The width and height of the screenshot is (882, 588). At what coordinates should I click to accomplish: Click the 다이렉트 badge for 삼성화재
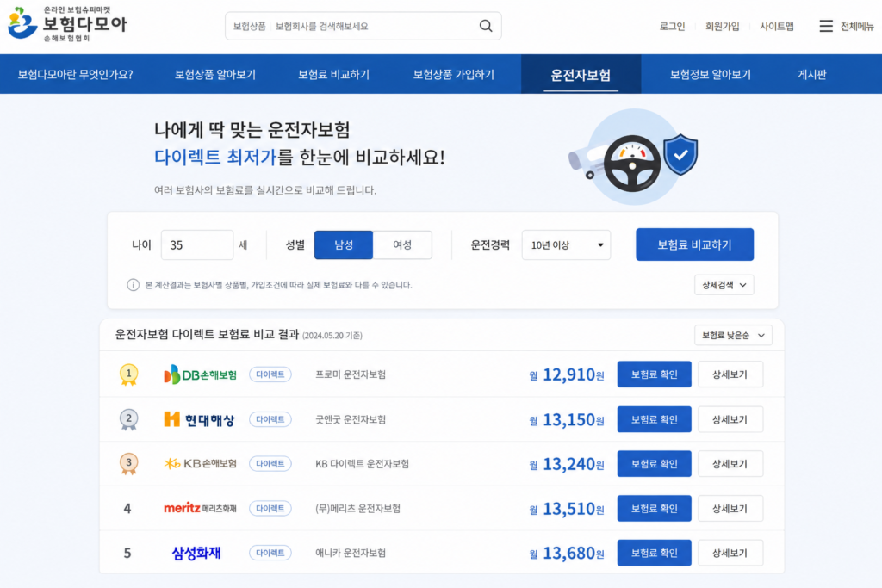(x=270, y=553)
